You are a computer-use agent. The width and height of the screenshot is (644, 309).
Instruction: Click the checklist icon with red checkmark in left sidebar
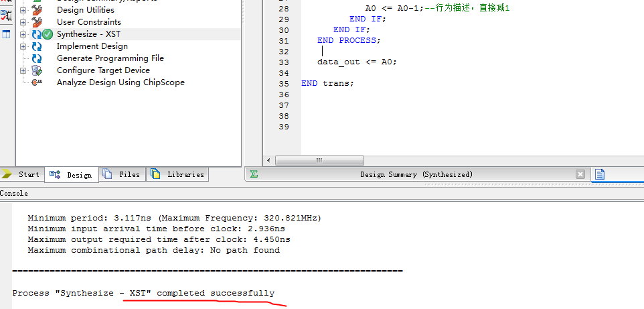[6, 16]
